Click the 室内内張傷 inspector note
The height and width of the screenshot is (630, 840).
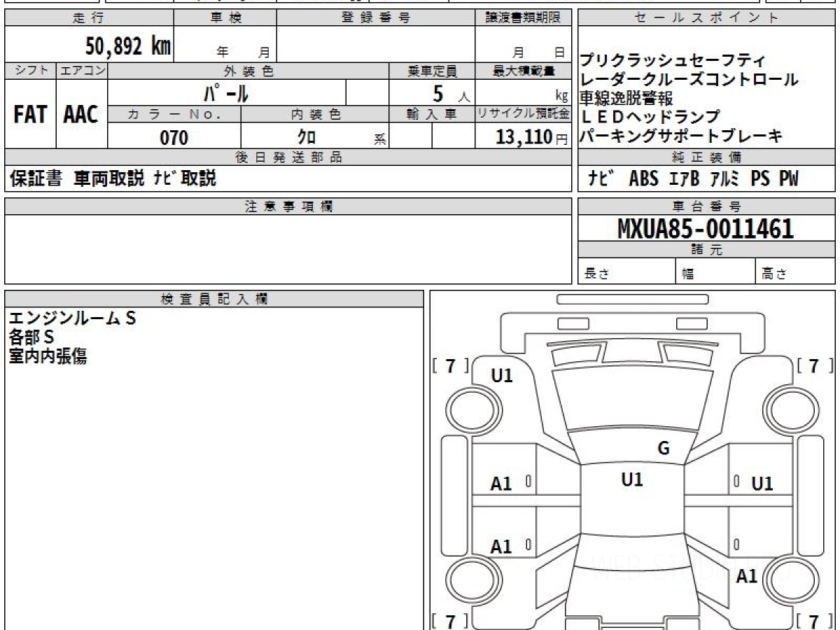48,356
